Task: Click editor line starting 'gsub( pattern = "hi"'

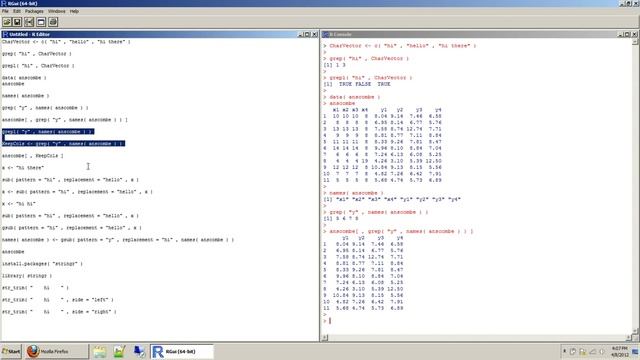Action: (x=72, y=227)
